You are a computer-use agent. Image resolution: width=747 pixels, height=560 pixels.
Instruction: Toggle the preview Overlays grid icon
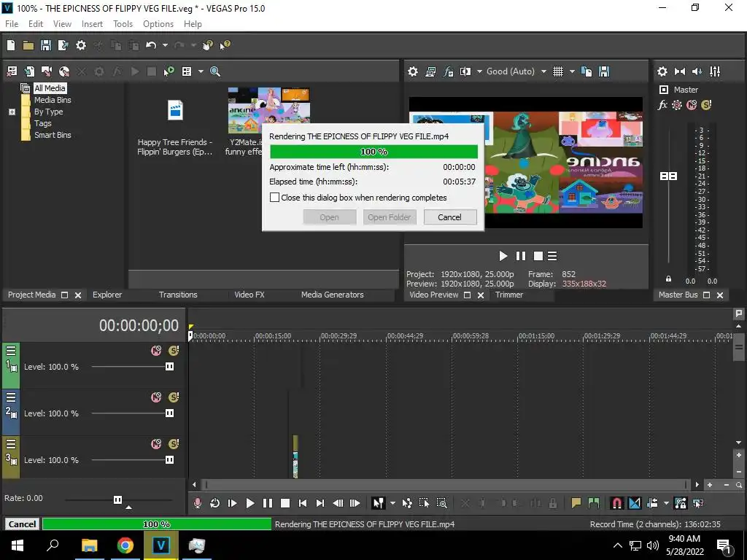[x=558, y=71]
